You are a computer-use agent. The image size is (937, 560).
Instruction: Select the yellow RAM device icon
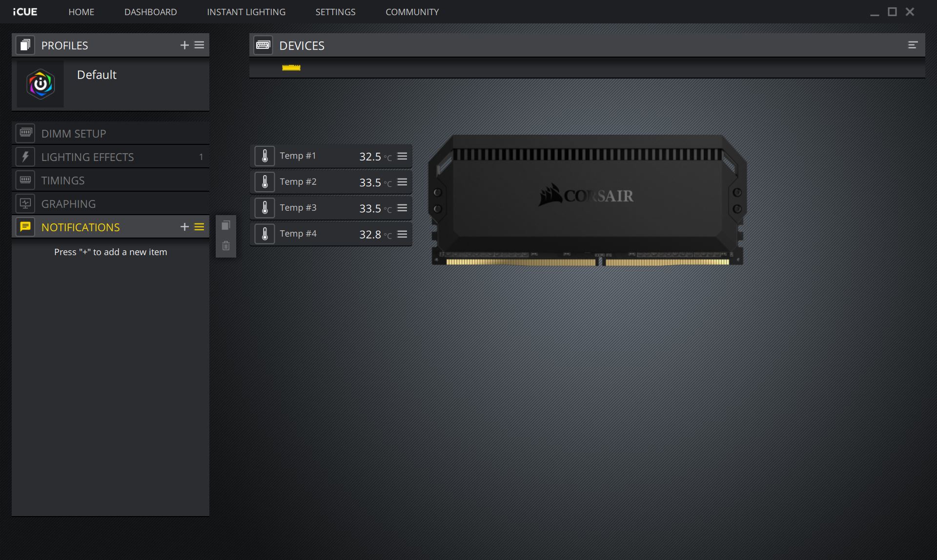(291, 68)
